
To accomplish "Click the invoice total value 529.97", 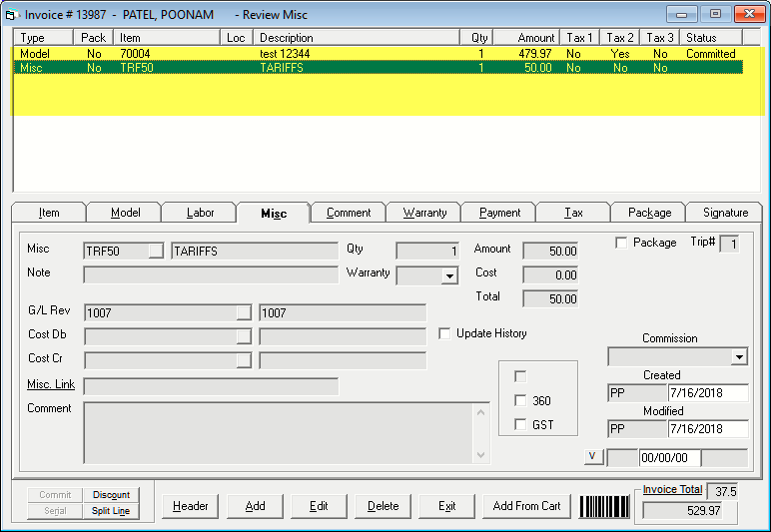I will [682, 511].
